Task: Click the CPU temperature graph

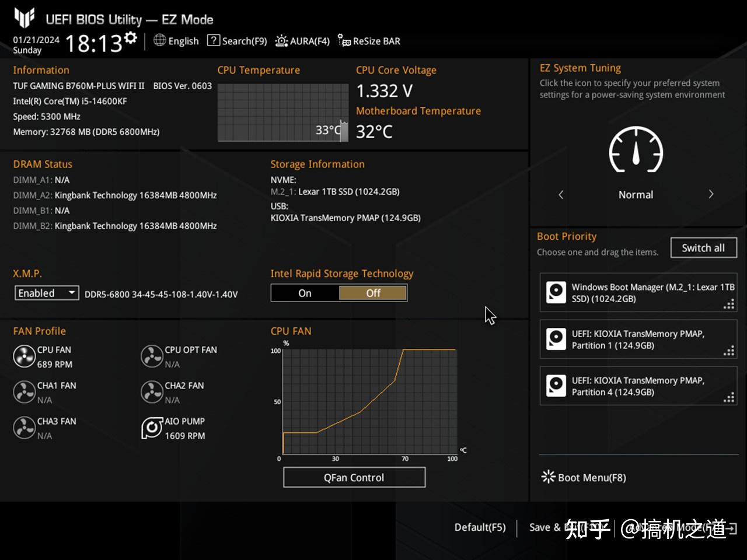Action: 282,112
